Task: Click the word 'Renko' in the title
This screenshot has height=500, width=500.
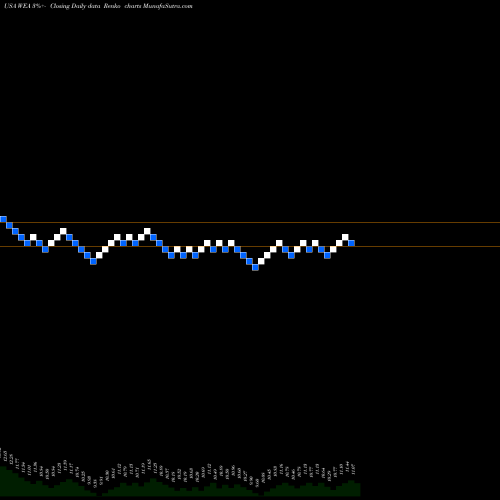Action: (x=112, y=6)
